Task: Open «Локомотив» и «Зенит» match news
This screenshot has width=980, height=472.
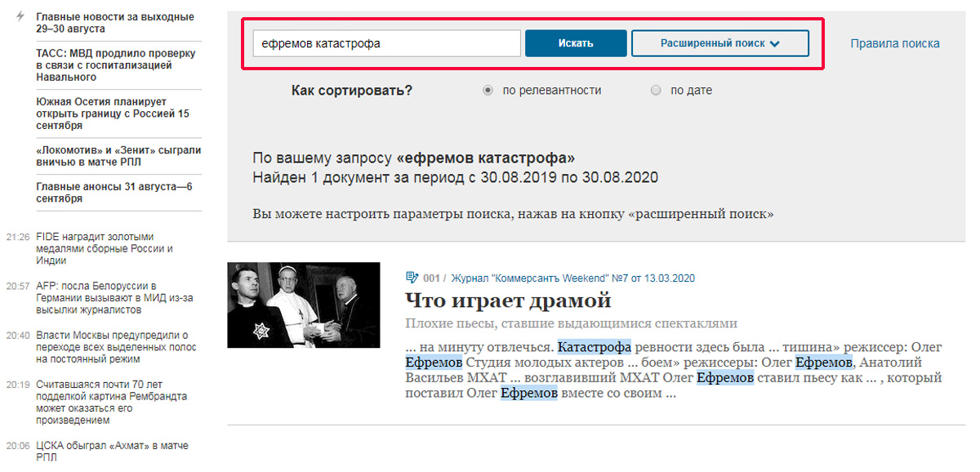Action: pos(118,156)
